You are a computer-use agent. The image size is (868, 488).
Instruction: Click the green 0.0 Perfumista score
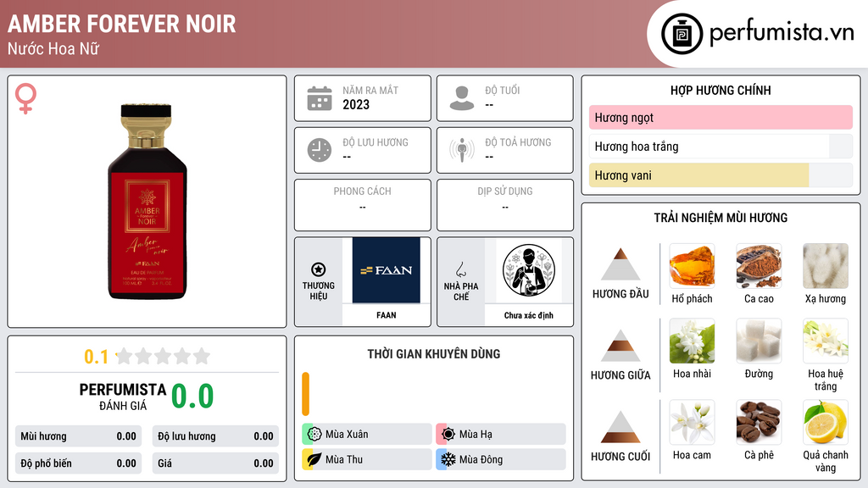192,396
